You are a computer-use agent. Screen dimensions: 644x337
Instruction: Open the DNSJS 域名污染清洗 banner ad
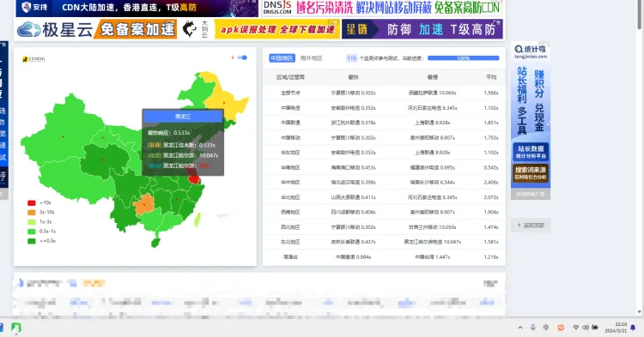tap(381, 8)
